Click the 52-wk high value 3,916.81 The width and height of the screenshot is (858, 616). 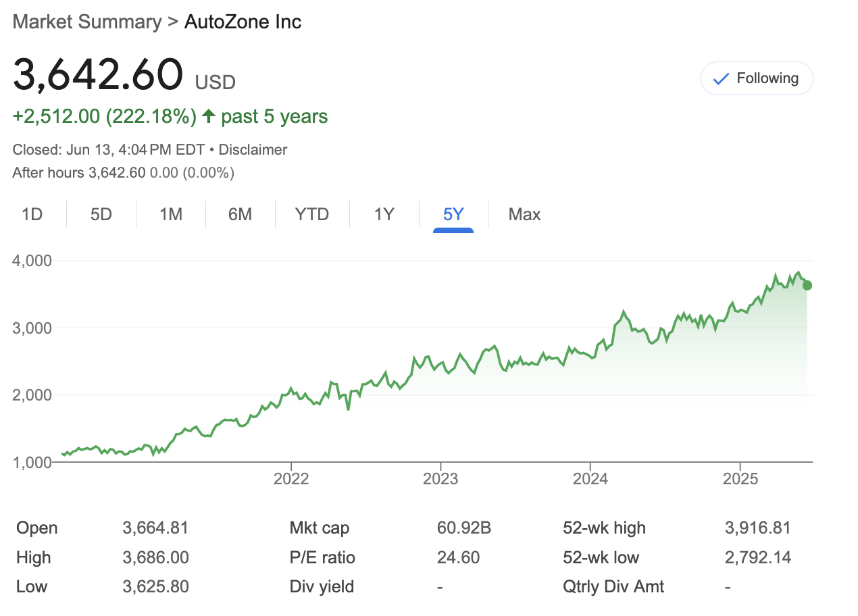pos(757,528)
